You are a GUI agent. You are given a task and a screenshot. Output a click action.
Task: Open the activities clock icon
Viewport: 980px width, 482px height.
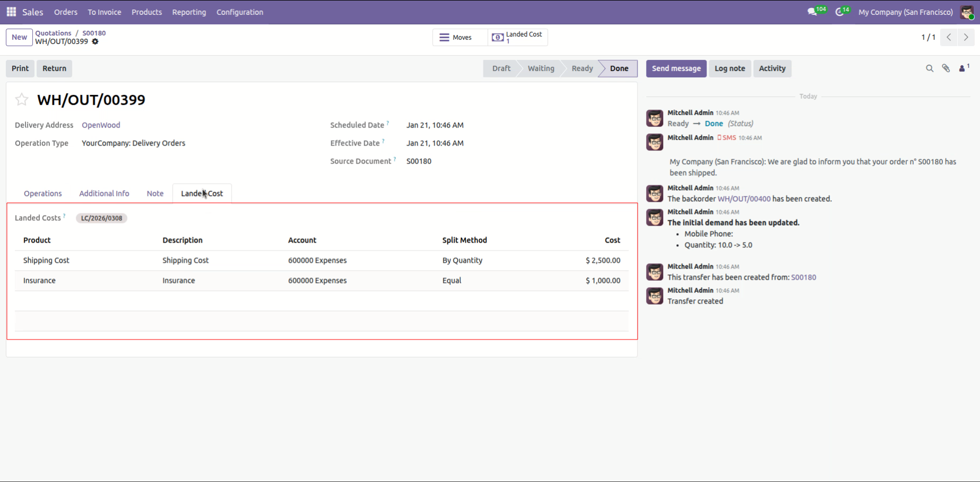(x=840, y=12)
